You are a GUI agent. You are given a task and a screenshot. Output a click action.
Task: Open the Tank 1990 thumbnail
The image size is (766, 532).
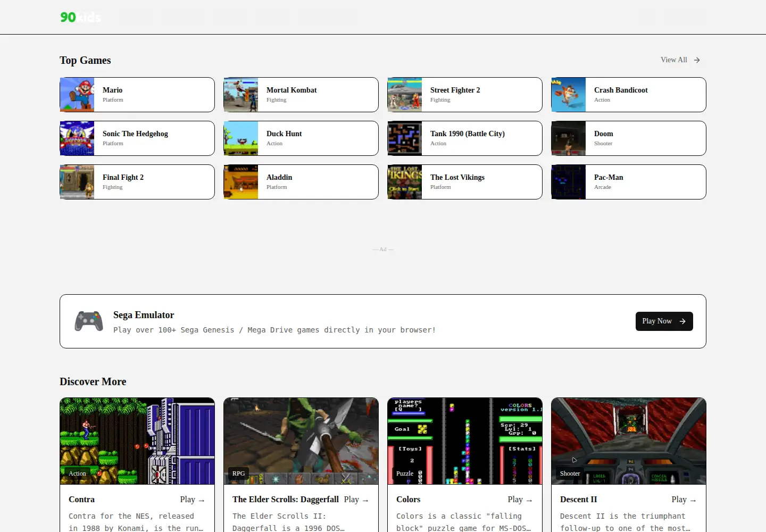[405, 138]
